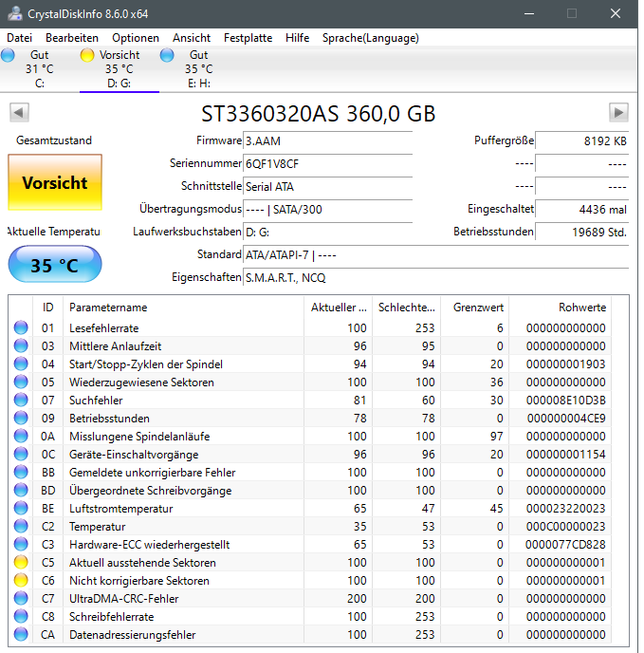Screen dimensions: 644x653
Task: Click the Rohwerte column header
Action: coord(560,308)
